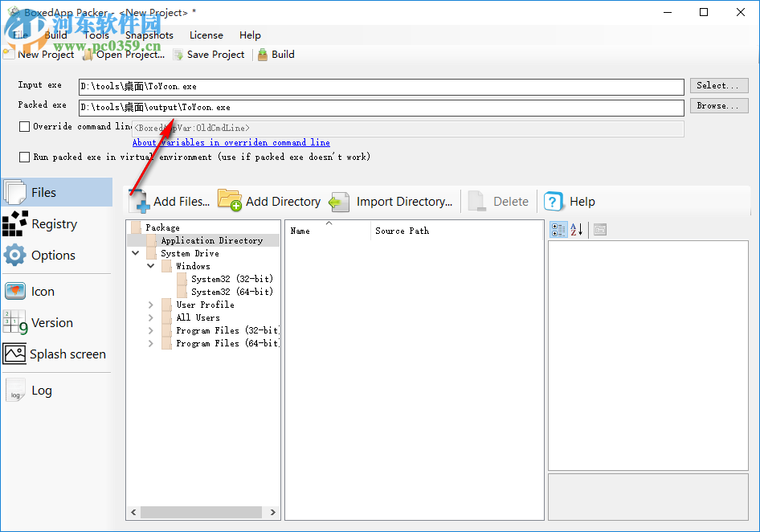The image size is (760, 532).
Task: Click inside the Input exe path field
Action: pyautogui.click(x=321, y=85)
